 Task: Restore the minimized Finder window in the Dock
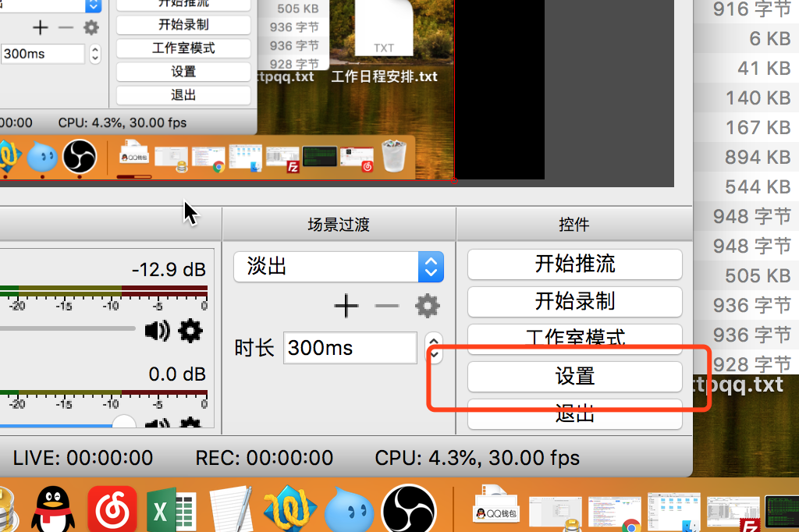(673, 512)
